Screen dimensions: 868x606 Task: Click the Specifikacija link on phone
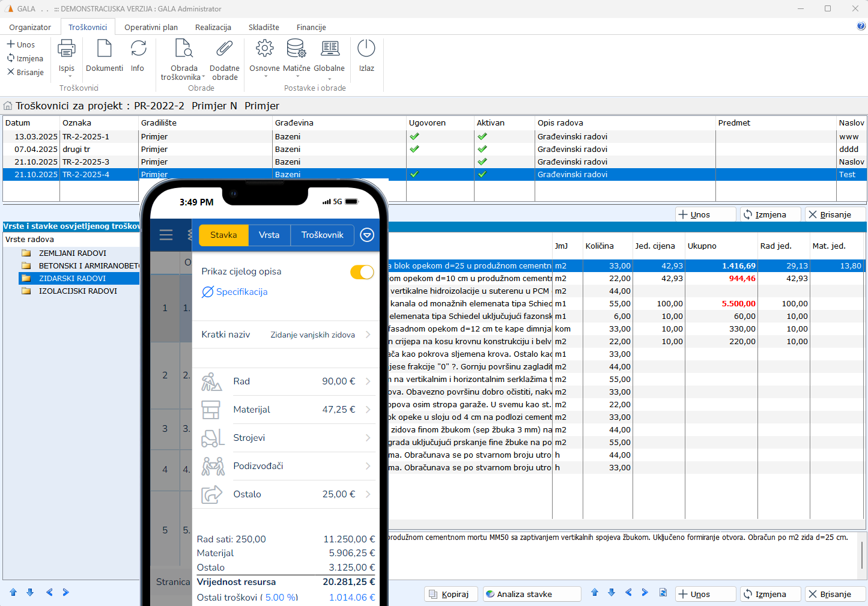pos(241,292)
